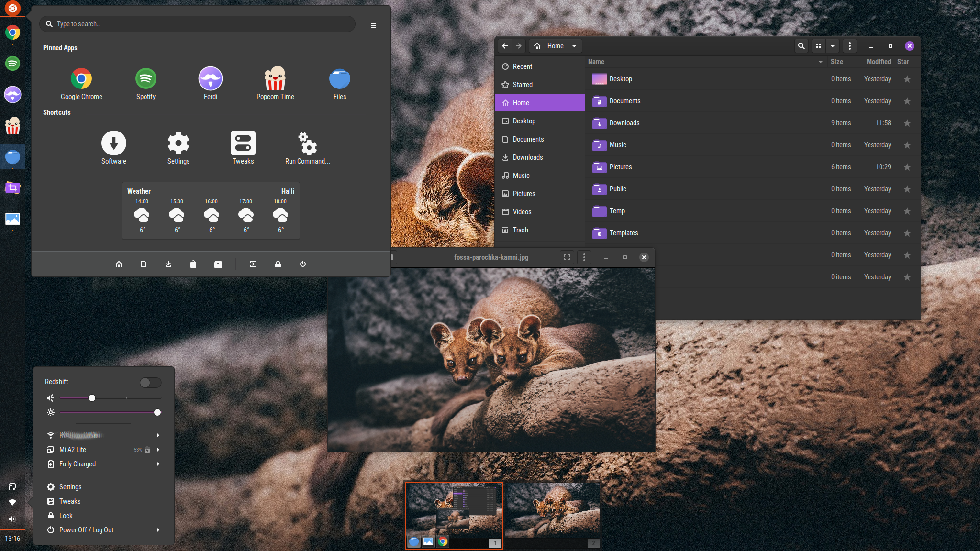The width and height of the screenshot is (980, 551).
Task: Adjust the volume slider handle
Action: pyautogui.click(x=92, y=398)
